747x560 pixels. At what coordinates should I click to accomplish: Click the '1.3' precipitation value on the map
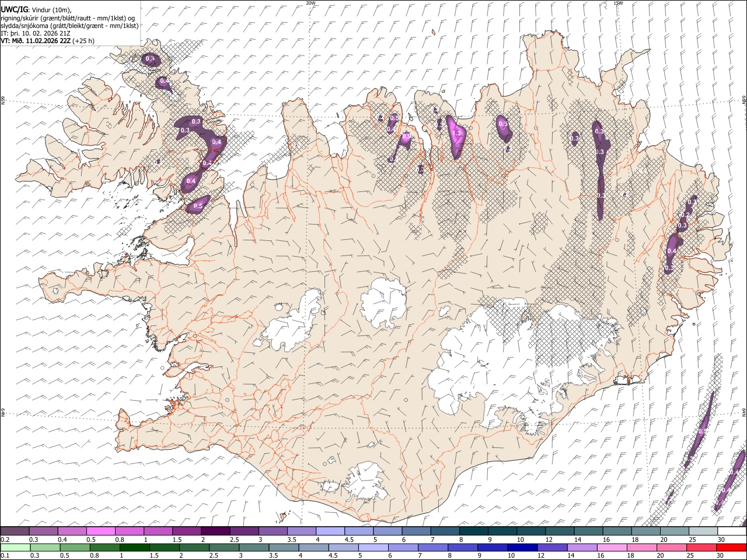pyautogui.click(x=457, y=134)
